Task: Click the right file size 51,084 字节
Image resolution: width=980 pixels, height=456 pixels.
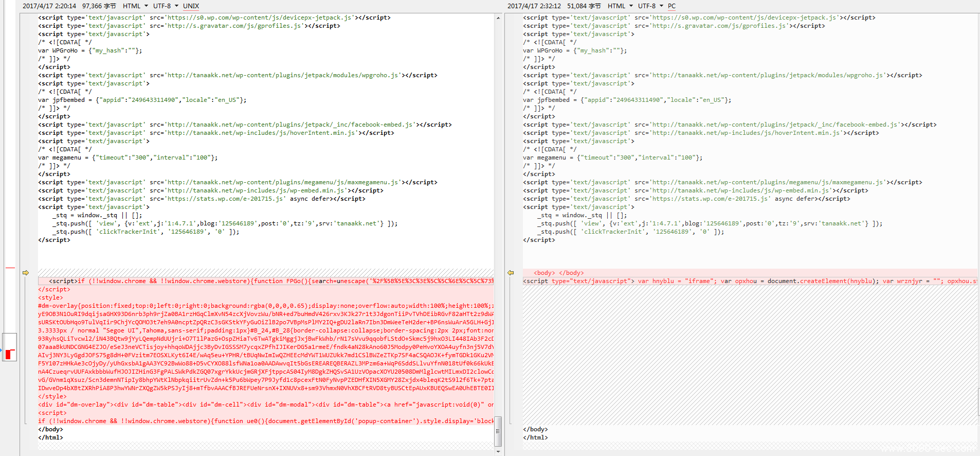Action: (x=584, y=6)
